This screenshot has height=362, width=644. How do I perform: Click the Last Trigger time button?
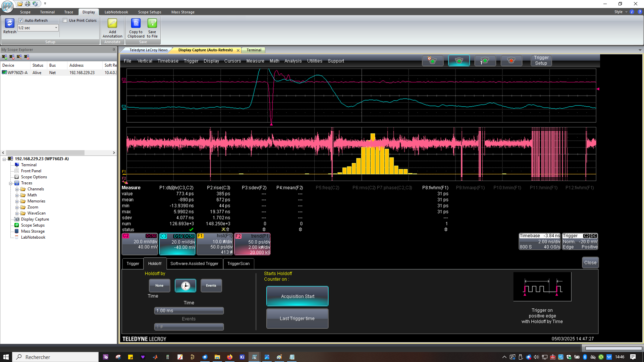[x=297, y=318]
